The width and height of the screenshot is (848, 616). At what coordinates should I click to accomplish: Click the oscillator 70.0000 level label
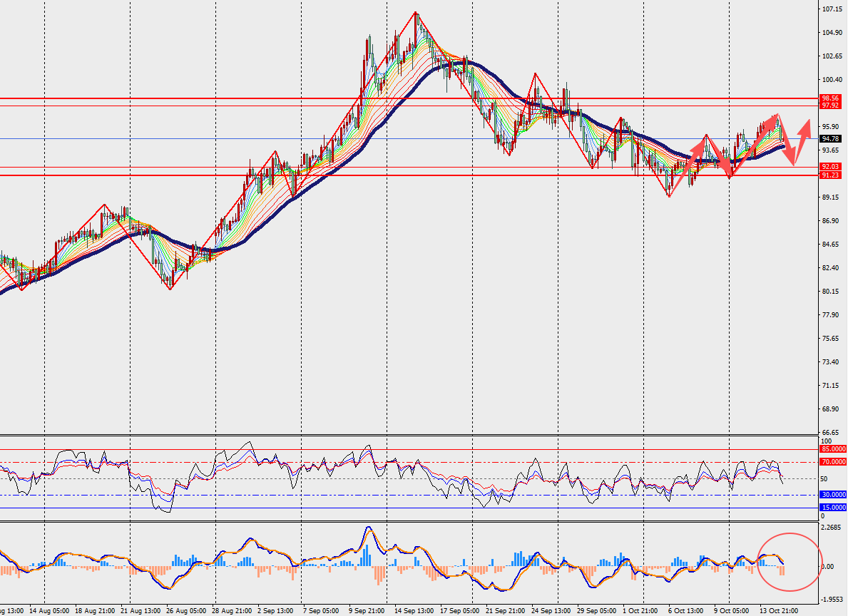pos(834,462)
